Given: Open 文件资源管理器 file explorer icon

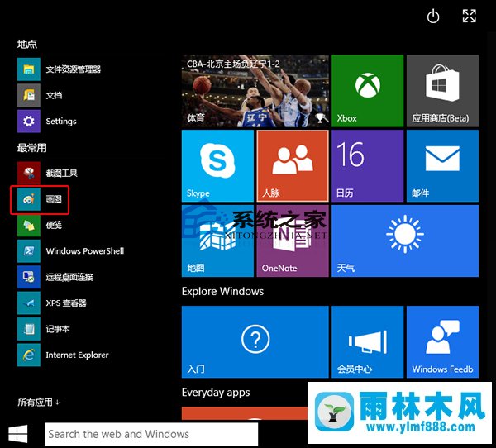Looking at the screenshot, I should point(29,69).
